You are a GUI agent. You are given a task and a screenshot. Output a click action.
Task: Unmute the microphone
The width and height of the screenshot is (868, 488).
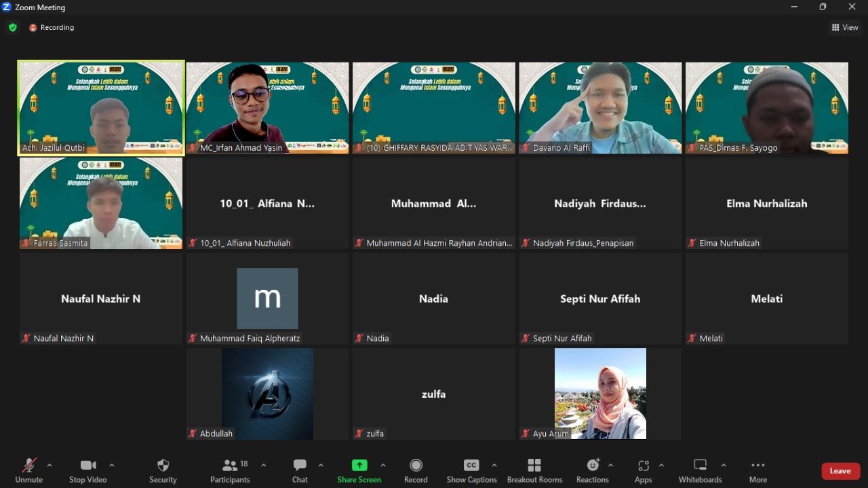tap(28, 470)
